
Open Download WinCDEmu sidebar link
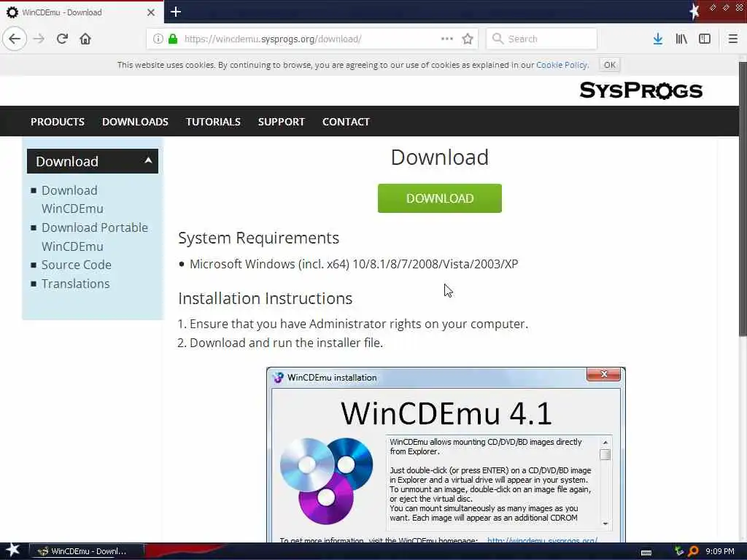72,200
